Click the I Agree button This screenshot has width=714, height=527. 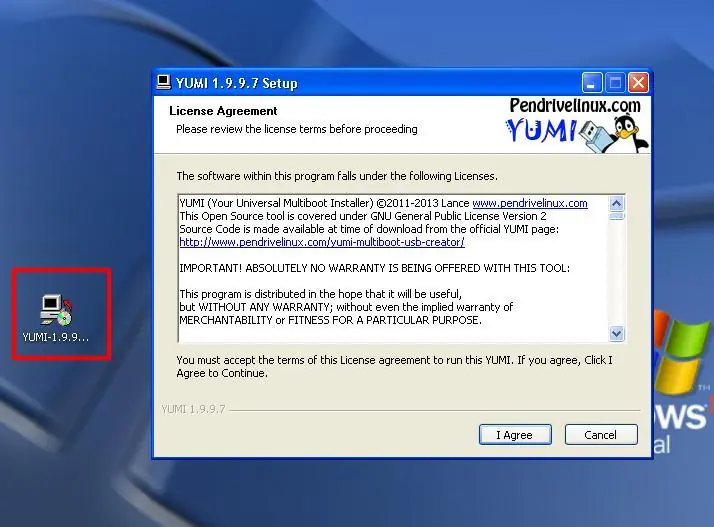point(515,435)
